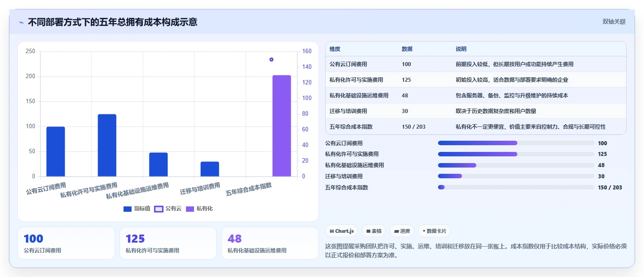Image resolution: width=644 pixels, height=277 pixels.
Task: Click the 公有云订阅费用 bar in chart
Action: point(56,151)
